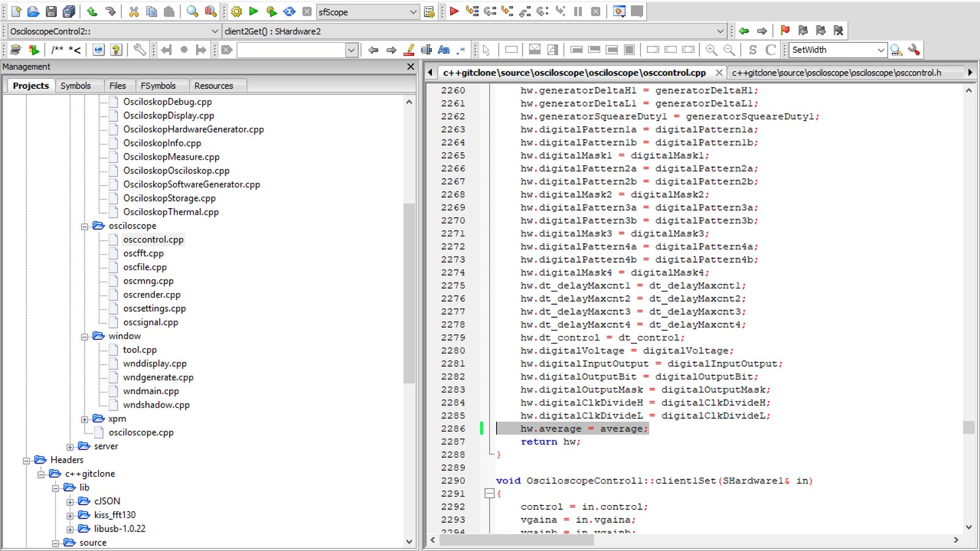The width and height of the screenshot is (980, 551).
Task: Click the incremental search input field
Action: (x=292, y=50)
